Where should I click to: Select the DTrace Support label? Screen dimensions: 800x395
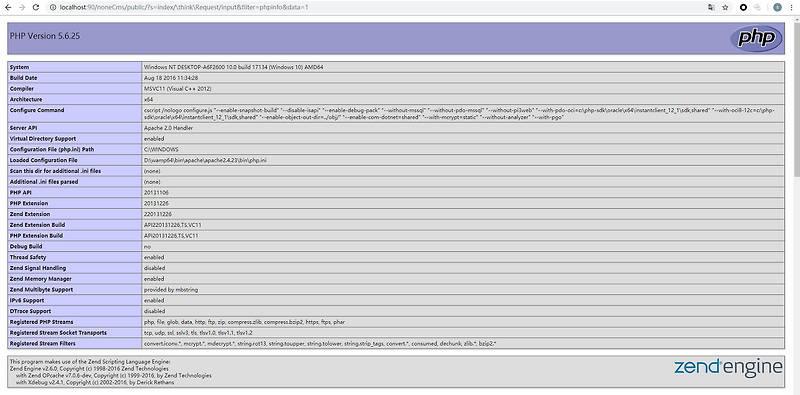click(30, 311)
